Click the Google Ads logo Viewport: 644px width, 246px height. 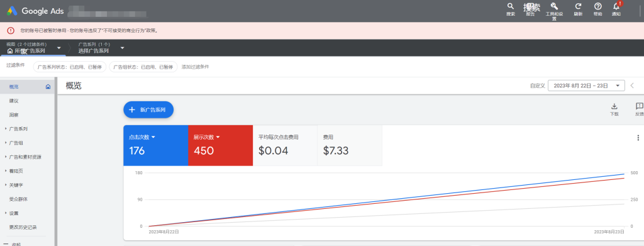point(35,11)
